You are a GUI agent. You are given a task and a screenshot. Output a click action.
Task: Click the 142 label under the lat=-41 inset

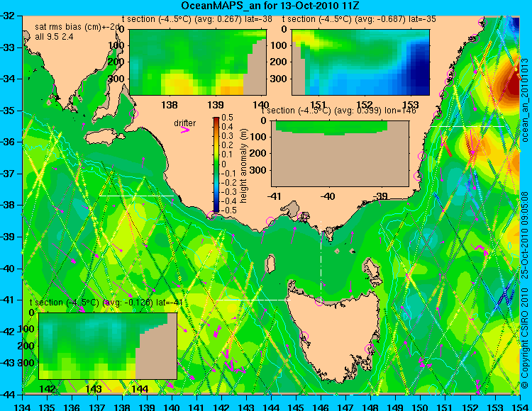48,388
